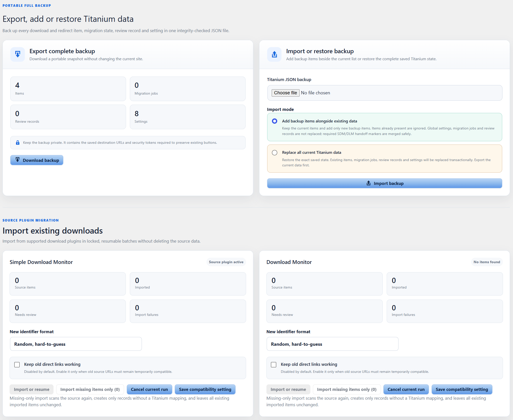Click the lock icon in privacy notice
Image resolution: width=513 pixels, height=420 pixels.
[x=18, y=143]
